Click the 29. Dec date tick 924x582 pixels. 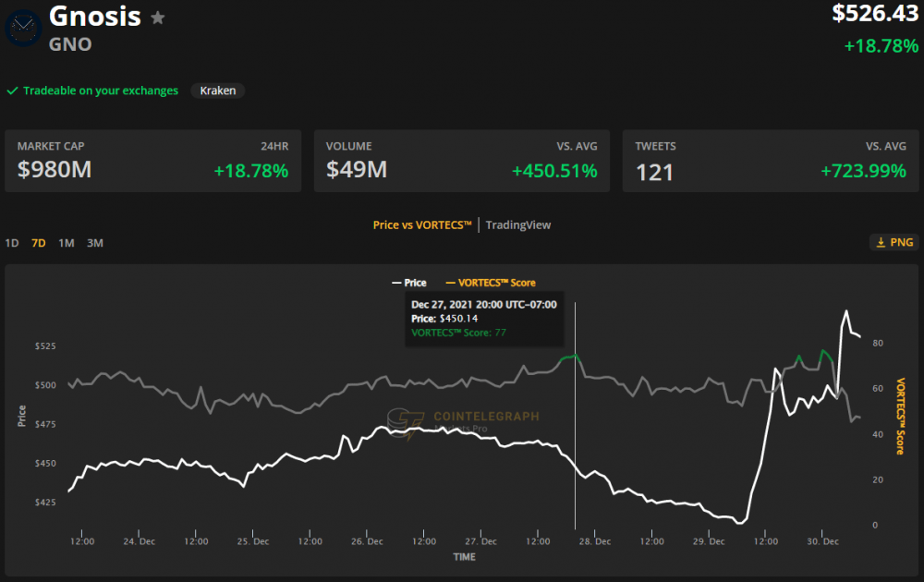[x=709, y=541]
